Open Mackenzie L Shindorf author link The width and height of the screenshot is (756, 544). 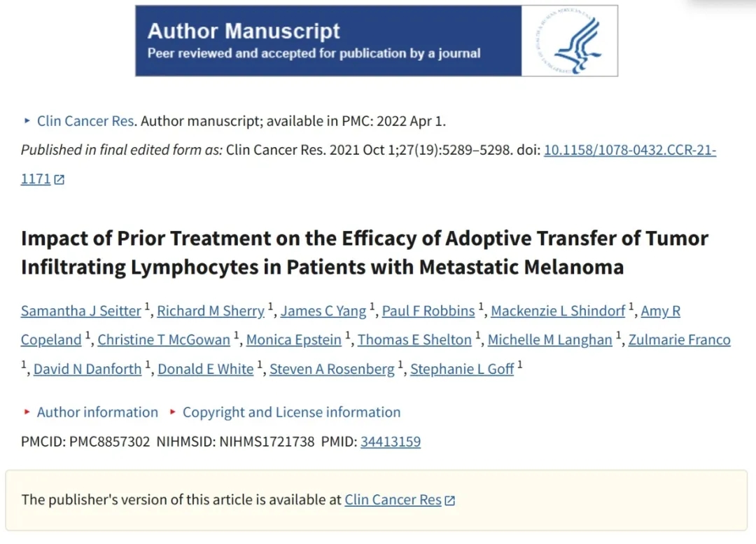tap(558, 311)
